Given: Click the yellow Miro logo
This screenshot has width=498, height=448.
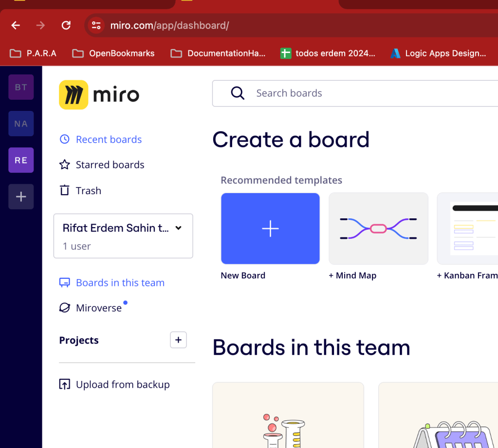Looking at the screenshot, I should point(74,94).
